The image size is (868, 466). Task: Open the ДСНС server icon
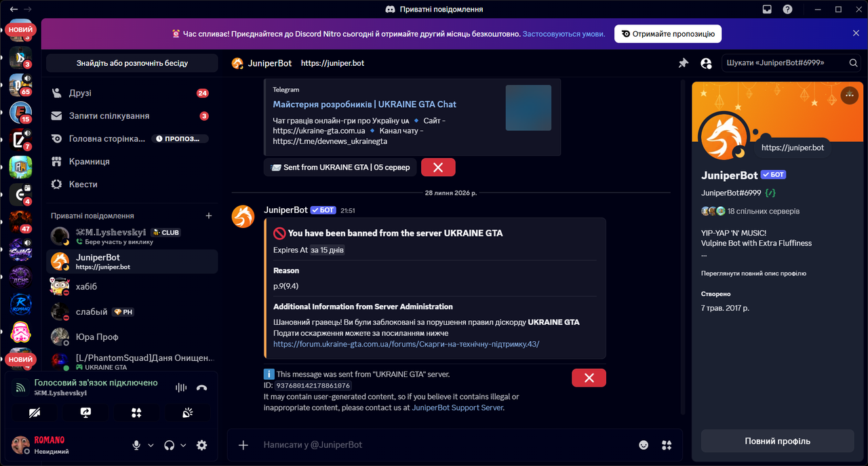20,277
